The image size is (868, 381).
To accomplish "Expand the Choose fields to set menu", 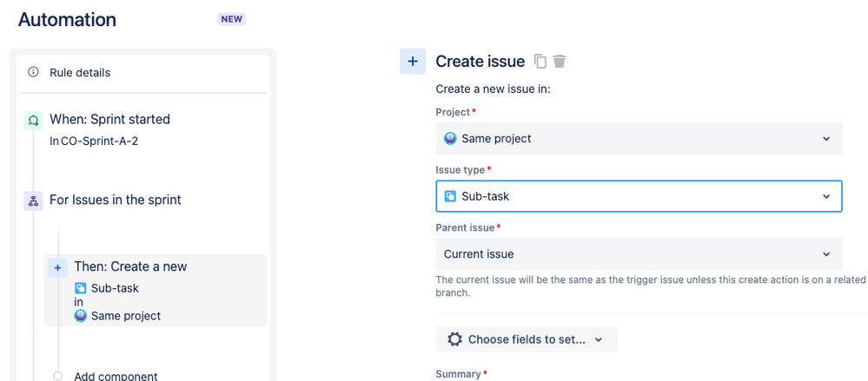I will [x=527, y=339].
